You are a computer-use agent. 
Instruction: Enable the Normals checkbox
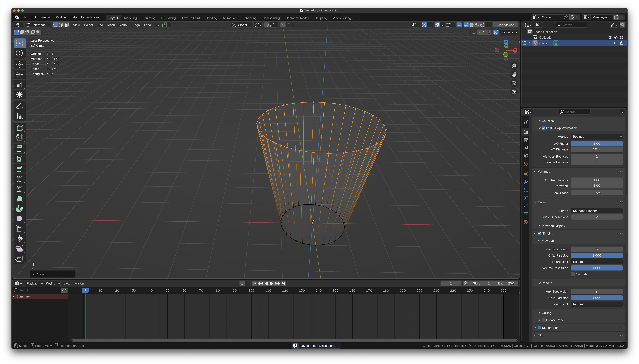click(573, 274)
